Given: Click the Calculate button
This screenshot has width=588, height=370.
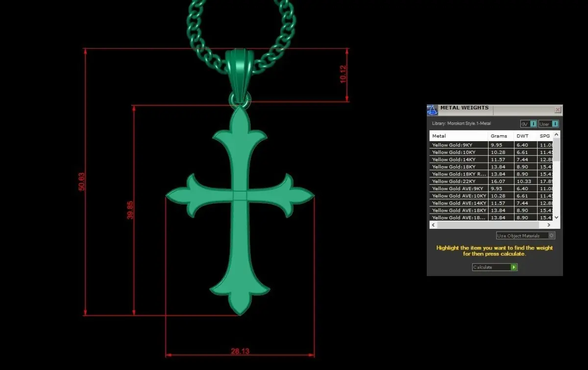Looking at the screenshot, I should point(494,267).
